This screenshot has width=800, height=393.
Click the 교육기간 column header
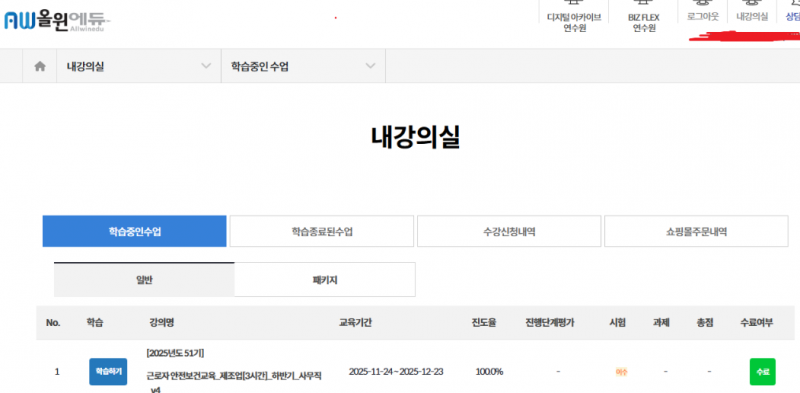(355, 323)
